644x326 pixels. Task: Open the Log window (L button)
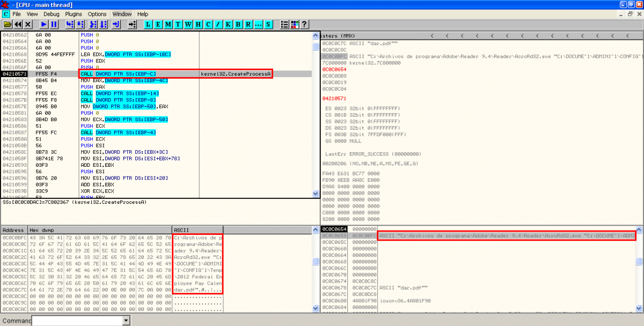[149, 25]
